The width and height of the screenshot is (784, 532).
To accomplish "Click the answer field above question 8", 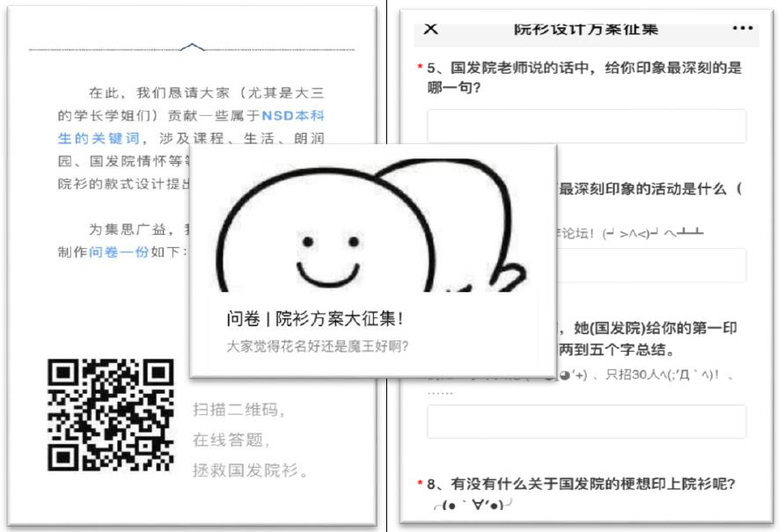I will click(x=586, y=421).
